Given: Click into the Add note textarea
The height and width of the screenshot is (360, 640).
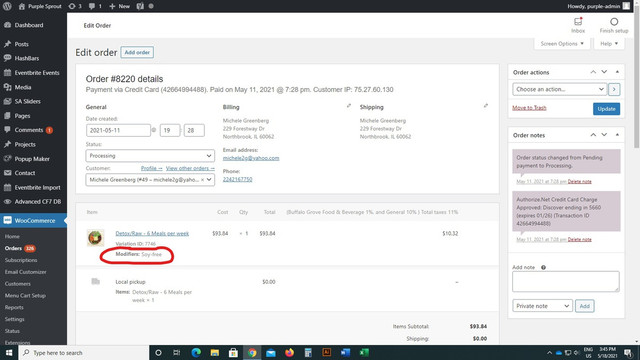Looking at the screenshot, I should (566, 282).
